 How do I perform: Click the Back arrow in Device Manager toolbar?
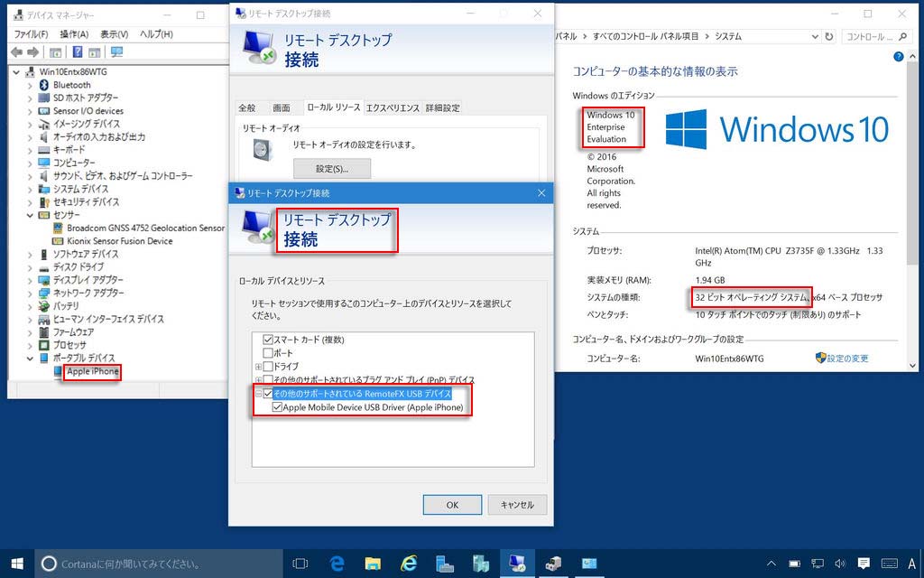point(16,52)
